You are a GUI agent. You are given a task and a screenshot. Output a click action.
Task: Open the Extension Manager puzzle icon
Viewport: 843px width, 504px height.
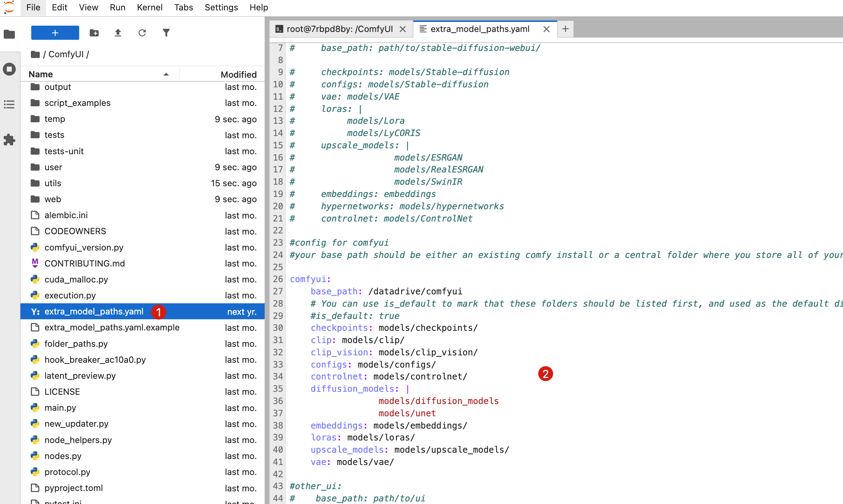[9, 140]
